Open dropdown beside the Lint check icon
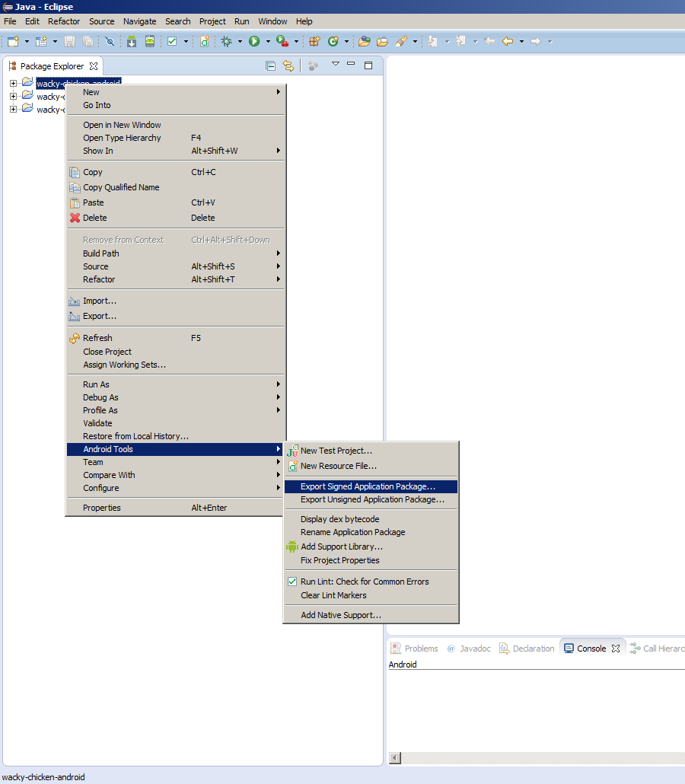The height and width of the screenshot is (784, 685). click(x=186, y=42)
